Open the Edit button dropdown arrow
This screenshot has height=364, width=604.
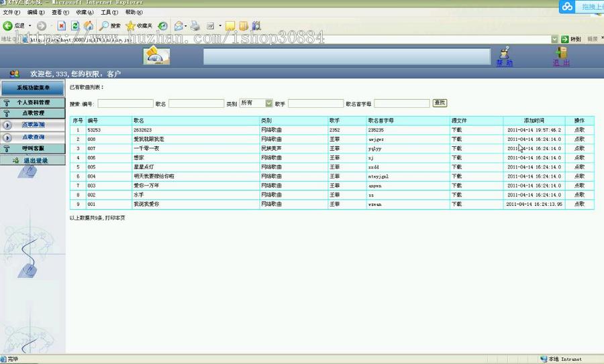click(220, 25)
